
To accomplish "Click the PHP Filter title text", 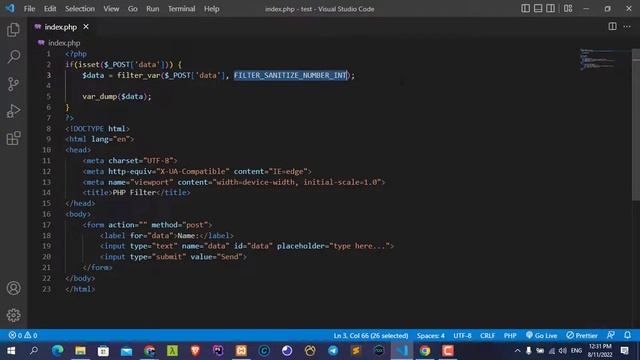I will [134, 192].
